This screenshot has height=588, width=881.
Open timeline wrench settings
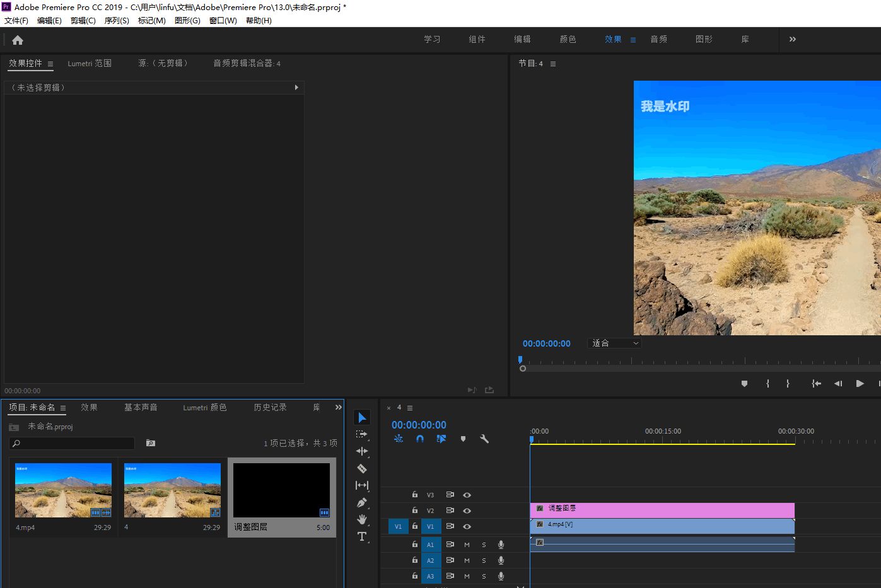[x=484, y=439]
